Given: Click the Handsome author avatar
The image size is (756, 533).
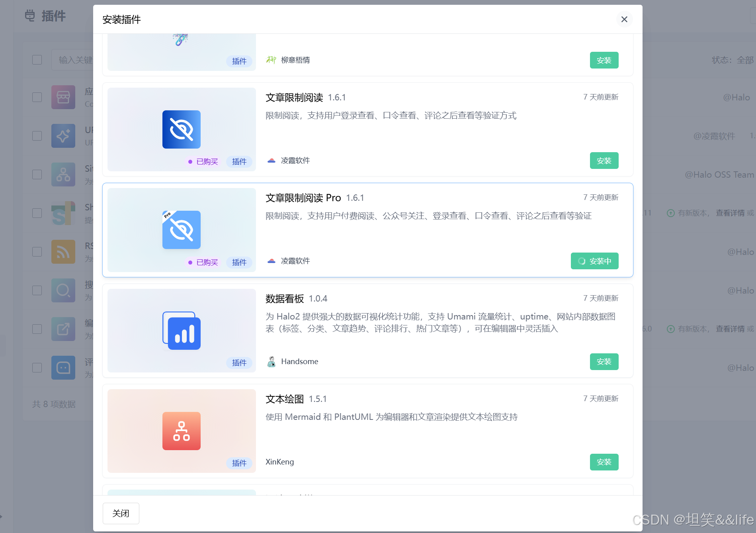Looking at the screenshot, I should point(271,361).
